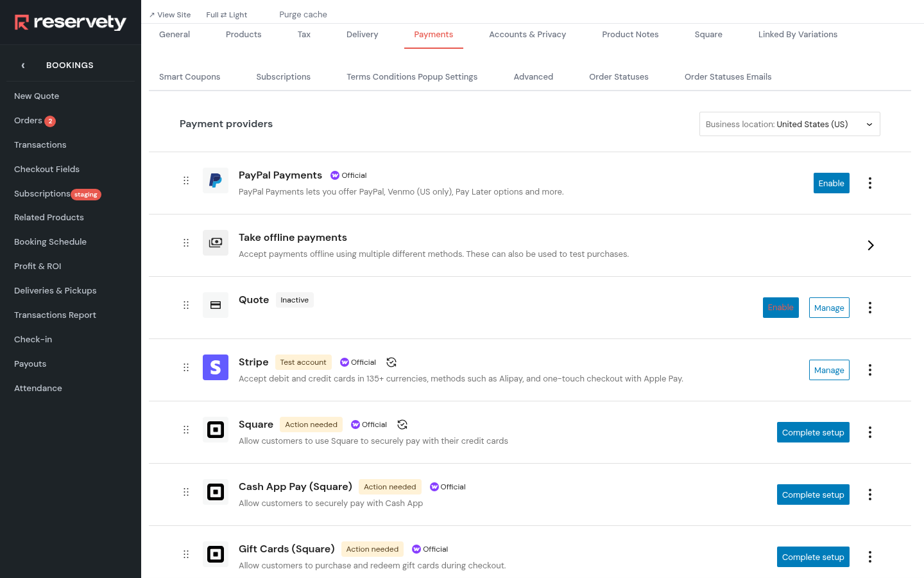Go to Transactions in the sidebar
This screenshot has width=924, height=578.
[40, 145]
